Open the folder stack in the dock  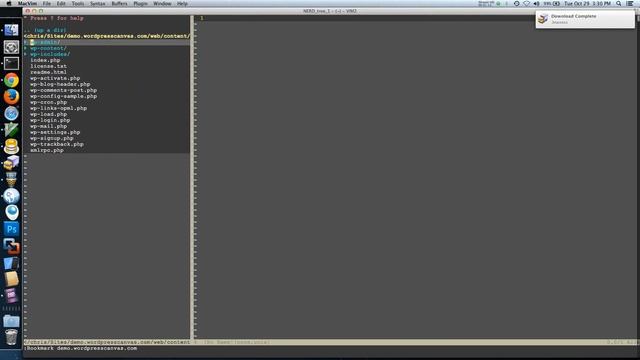pos(11,321)
